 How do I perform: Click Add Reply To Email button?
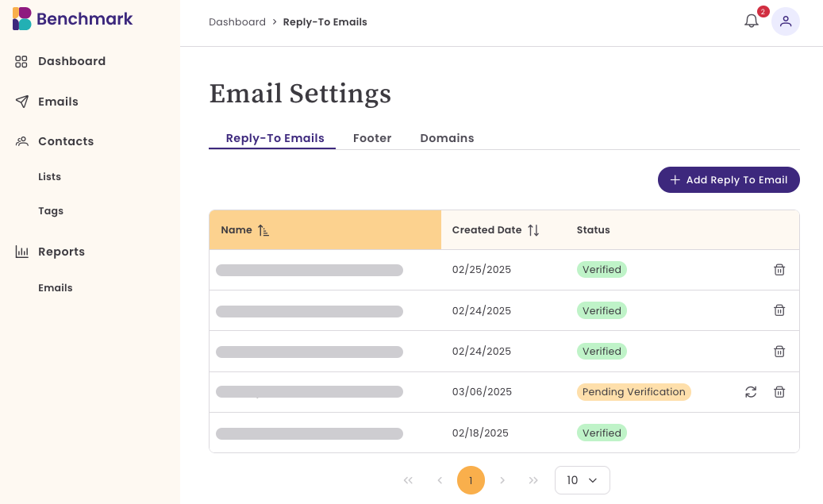click(x=729, y=180)
